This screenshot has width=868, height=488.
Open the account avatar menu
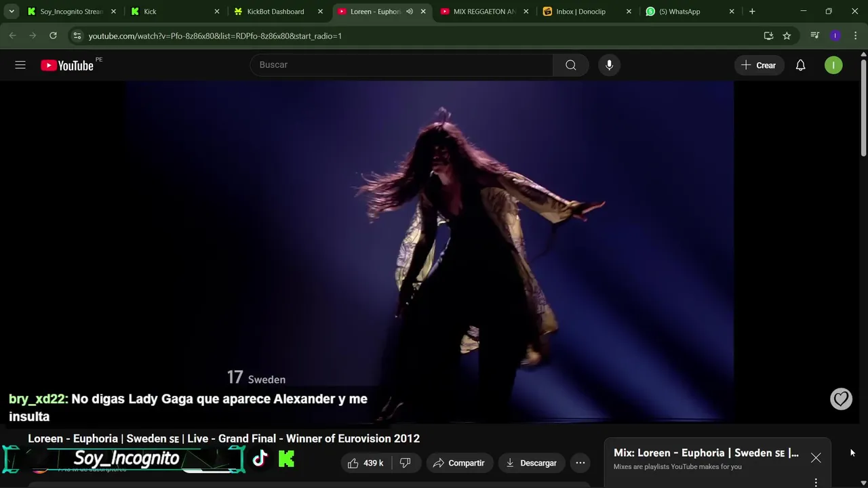pos(833,65)
